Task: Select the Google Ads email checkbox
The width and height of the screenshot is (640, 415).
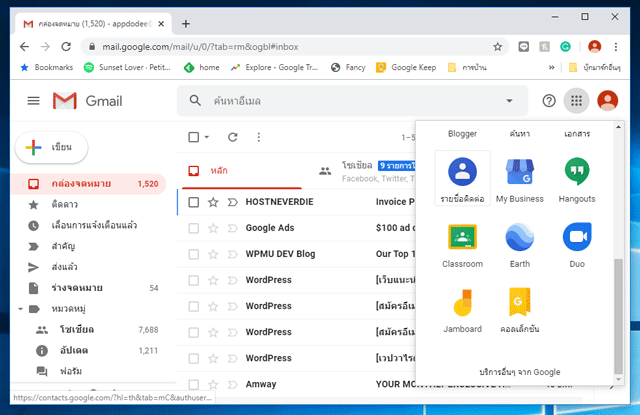Action: point(193,228)
